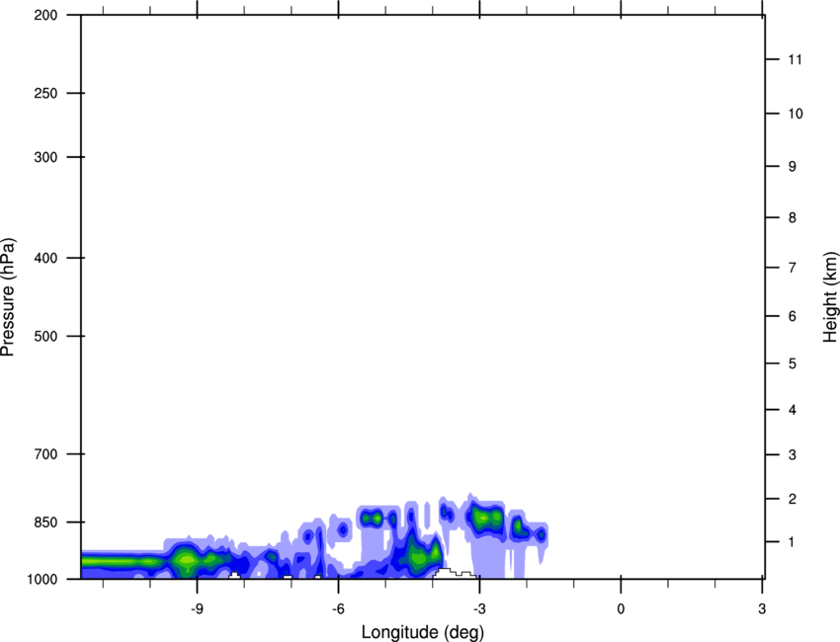Select the 250 hPa tick label
The image size is (840, 642).
click(42, 94)
